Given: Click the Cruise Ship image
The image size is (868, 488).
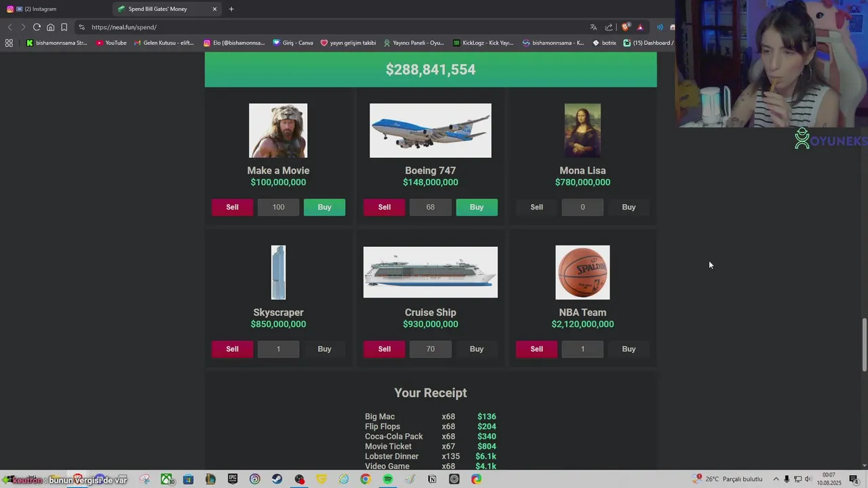Looking at the screenshot, I should (431, 272).
